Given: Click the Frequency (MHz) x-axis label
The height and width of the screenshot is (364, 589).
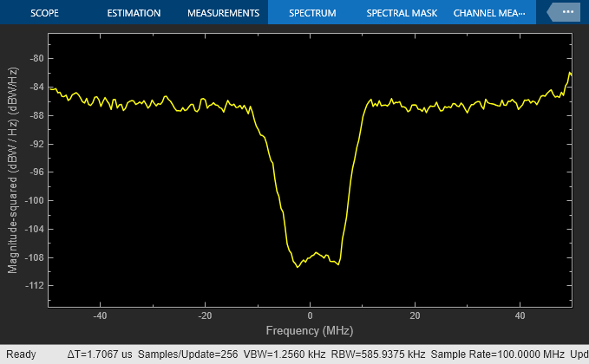Looking at the screenshot, I should (310, 330).
